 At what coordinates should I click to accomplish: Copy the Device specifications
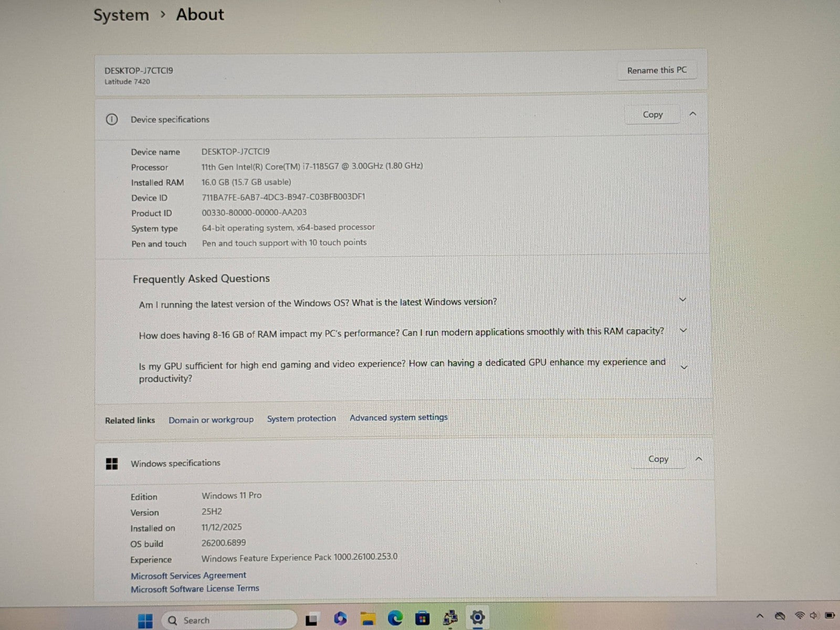point(653,114)
